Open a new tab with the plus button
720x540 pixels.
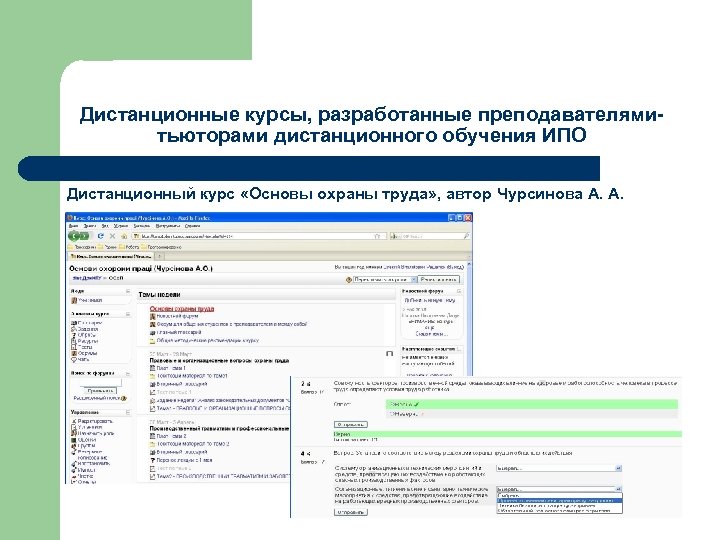pyautogui.click(x=159, y=256)
